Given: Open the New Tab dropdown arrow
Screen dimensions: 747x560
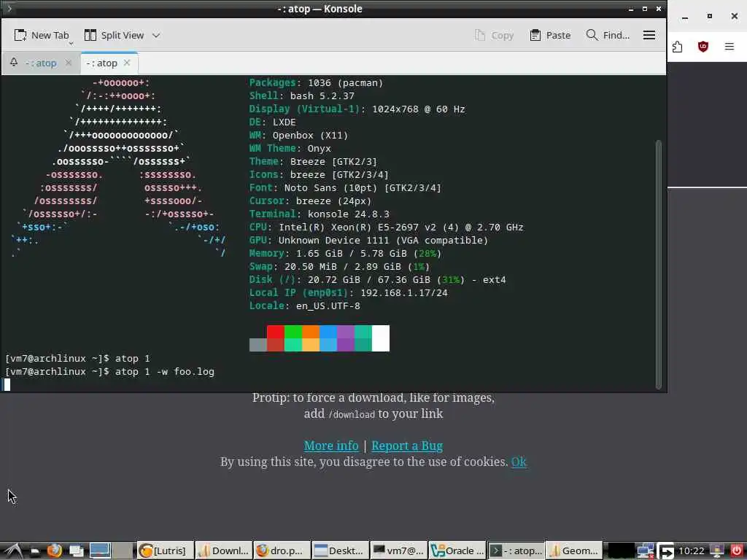Looking at the screenshot, I should [x=71, y=43].
